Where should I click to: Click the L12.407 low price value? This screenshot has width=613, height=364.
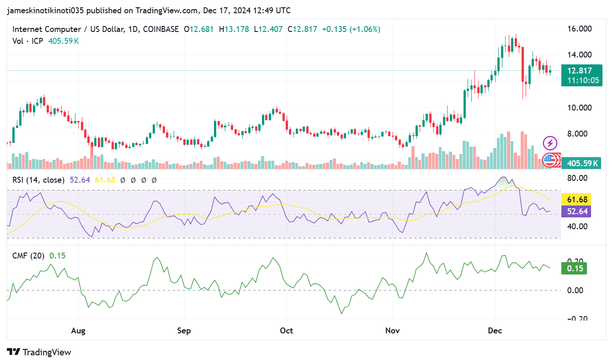click(268, 29)
